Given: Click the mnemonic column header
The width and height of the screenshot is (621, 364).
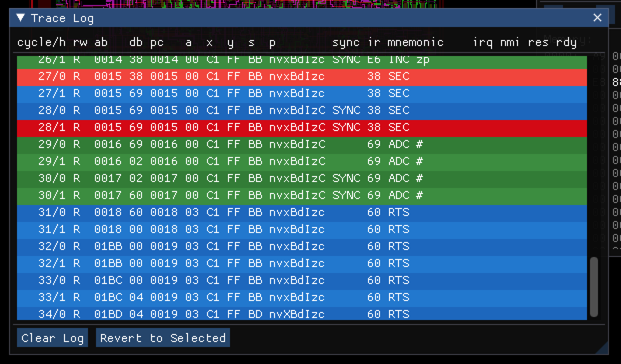Looking at the screenshot, I should (x=415, y=42).
